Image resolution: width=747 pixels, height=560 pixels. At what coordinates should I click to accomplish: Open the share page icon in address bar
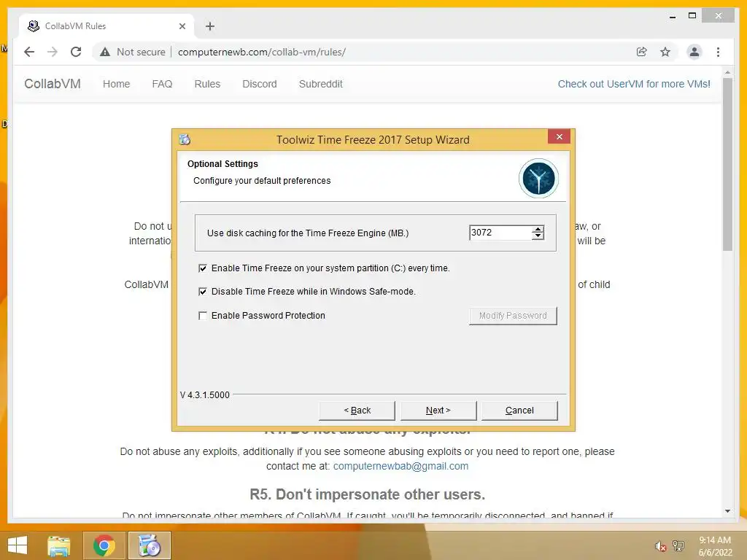642,52
